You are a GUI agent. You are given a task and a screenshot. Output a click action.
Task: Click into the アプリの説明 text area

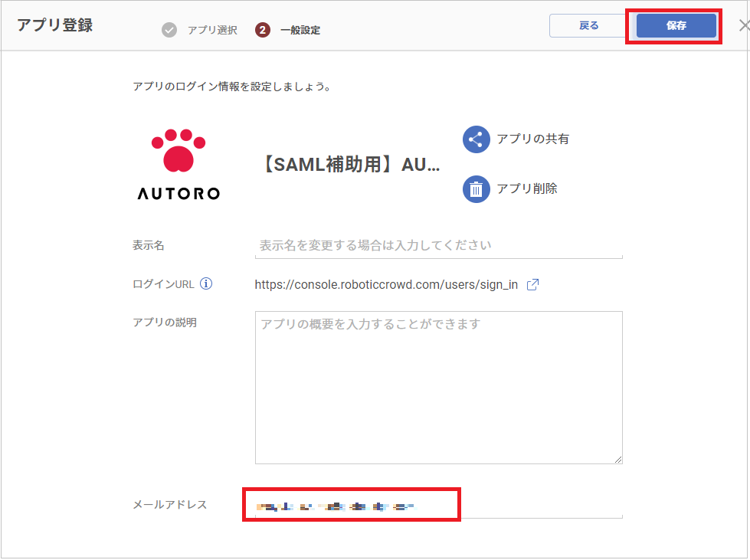[x=439, y=388]
